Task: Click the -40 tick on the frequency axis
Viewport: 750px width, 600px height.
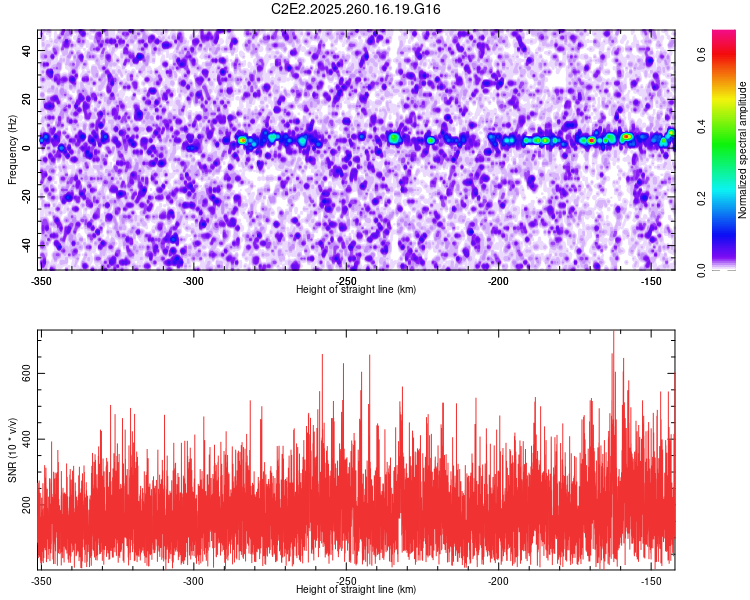Action: pos(24,245)
